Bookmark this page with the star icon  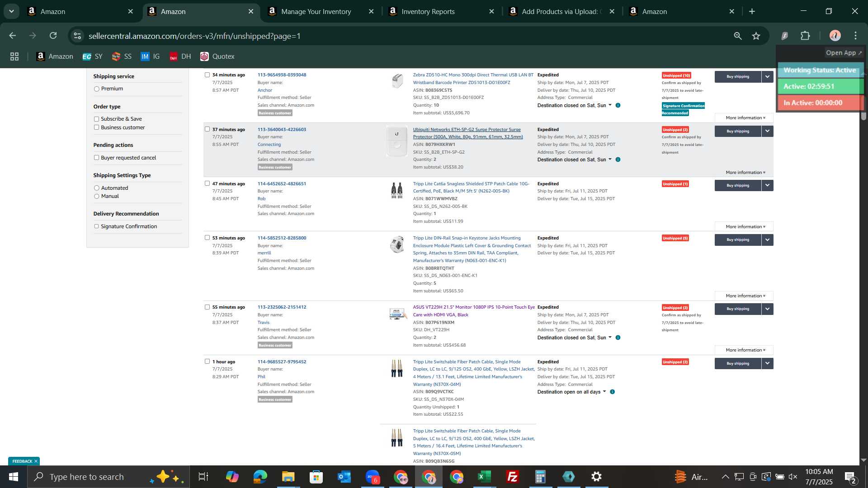(756, 36)
